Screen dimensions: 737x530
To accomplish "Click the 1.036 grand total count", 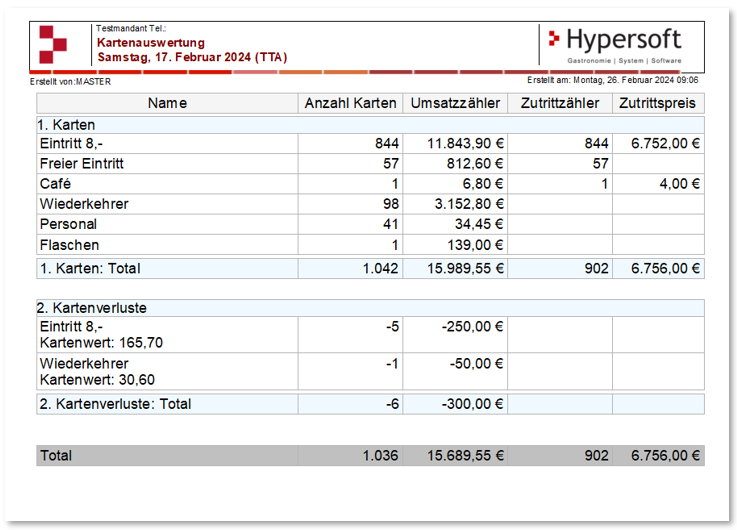I will pos(381,456).
